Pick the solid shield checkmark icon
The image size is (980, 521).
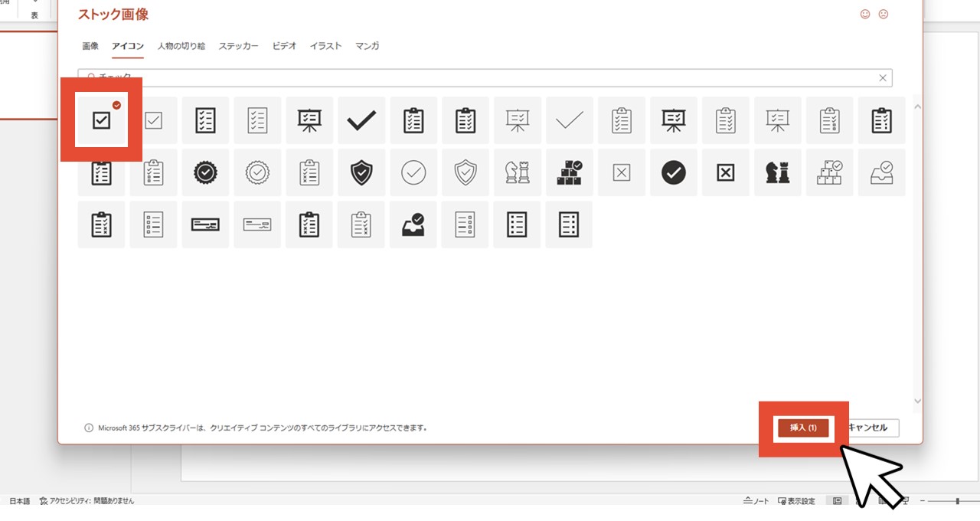(x=361, y=172)
